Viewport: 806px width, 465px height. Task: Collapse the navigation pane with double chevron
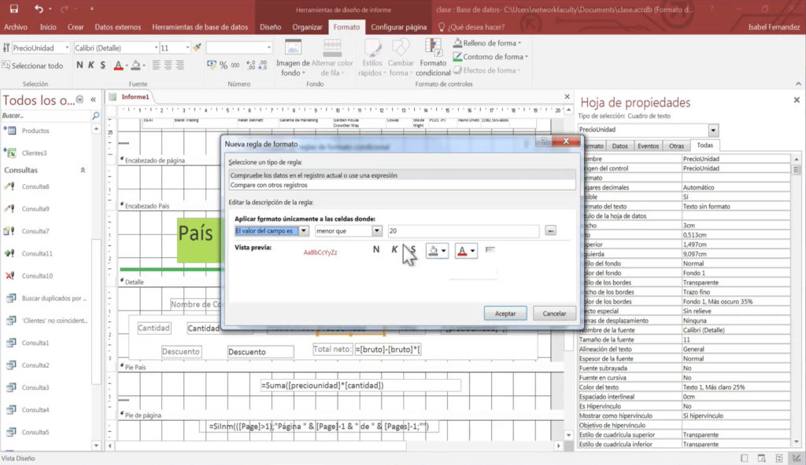click(x=93, y=100)
